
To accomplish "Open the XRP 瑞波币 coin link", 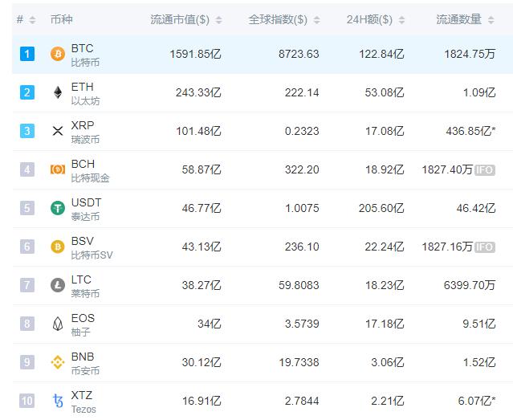I will [85, 133].
